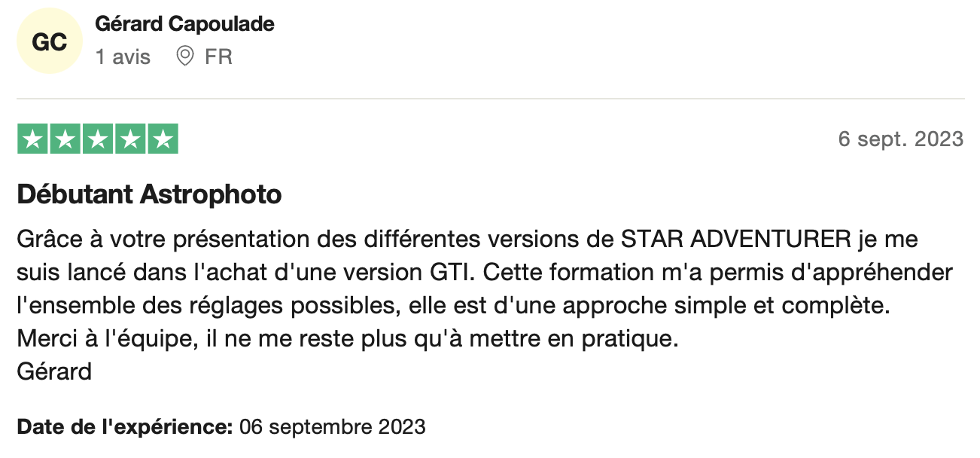Click the "Gérard" signature line

coord(54,371)
